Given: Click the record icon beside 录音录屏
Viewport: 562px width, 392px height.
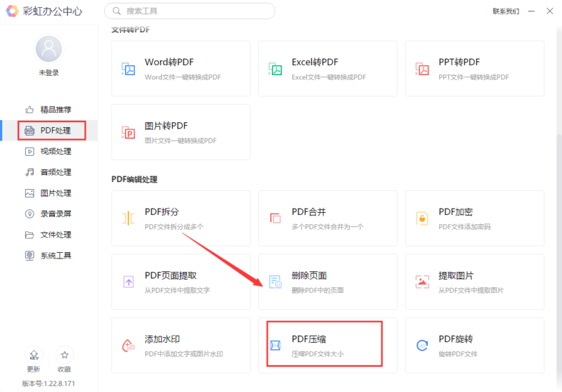Looking at the screenshot, I should click(30, 214).
